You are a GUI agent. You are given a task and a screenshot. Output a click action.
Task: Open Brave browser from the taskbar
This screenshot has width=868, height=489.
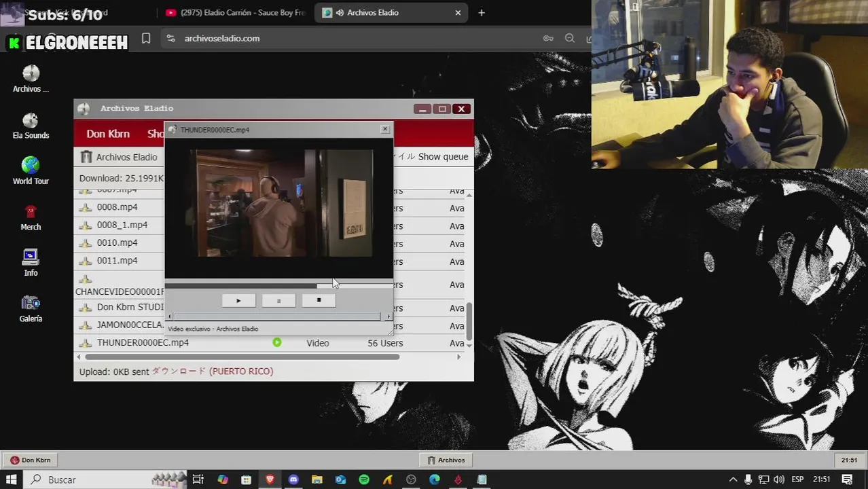(x=270, y=479)
